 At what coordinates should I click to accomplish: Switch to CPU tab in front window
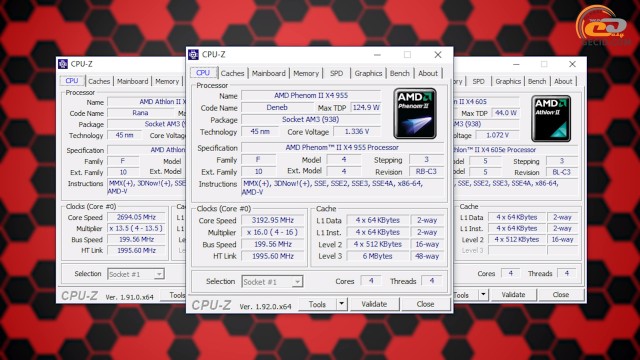point(203,73)
